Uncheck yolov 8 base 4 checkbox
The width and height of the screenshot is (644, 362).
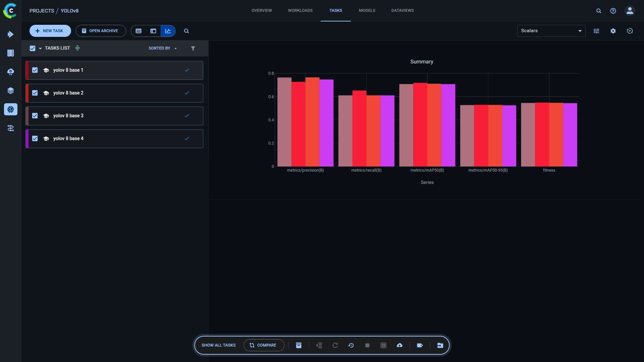[35, 138]
